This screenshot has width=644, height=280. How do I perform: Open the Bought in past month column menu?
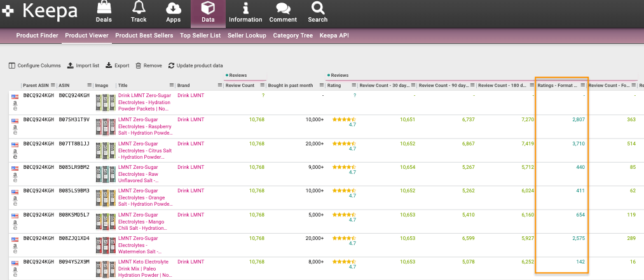321,85
